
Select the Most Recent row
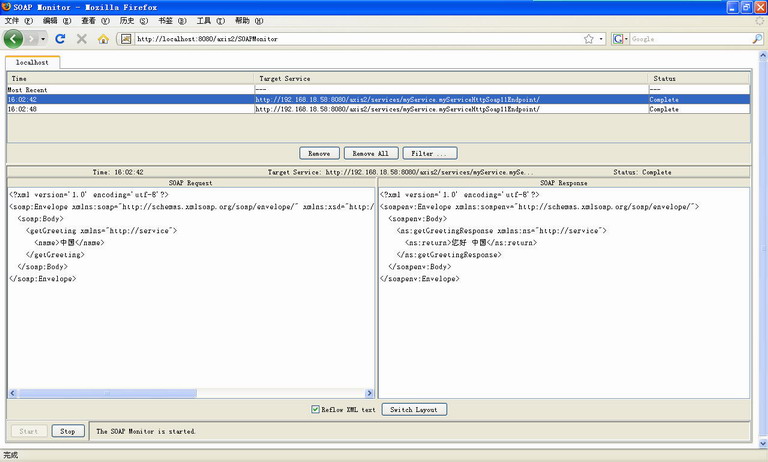(x=378, y=90)
